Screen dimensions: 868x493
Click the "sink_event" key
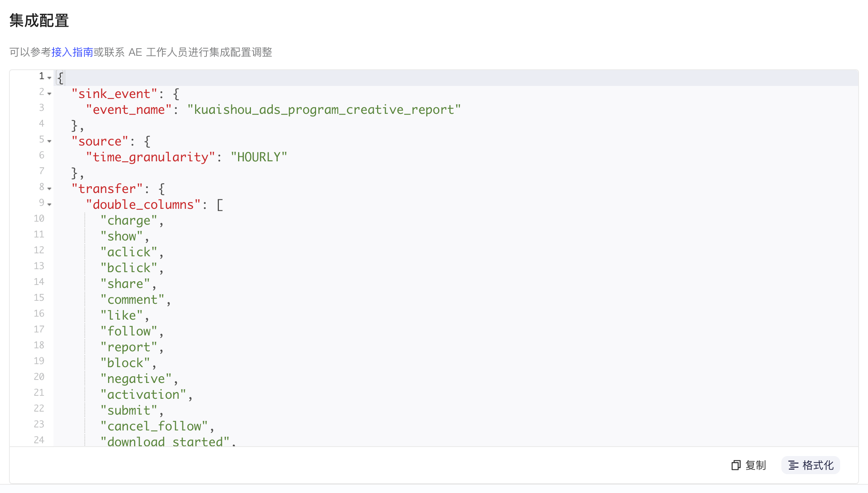tap(115, 94)
